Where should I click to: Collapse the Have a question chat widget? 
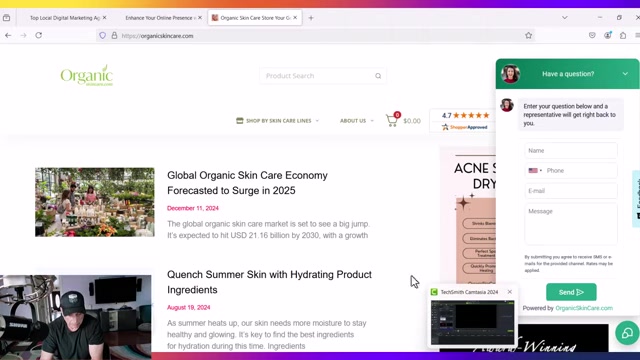pos(625,74)
